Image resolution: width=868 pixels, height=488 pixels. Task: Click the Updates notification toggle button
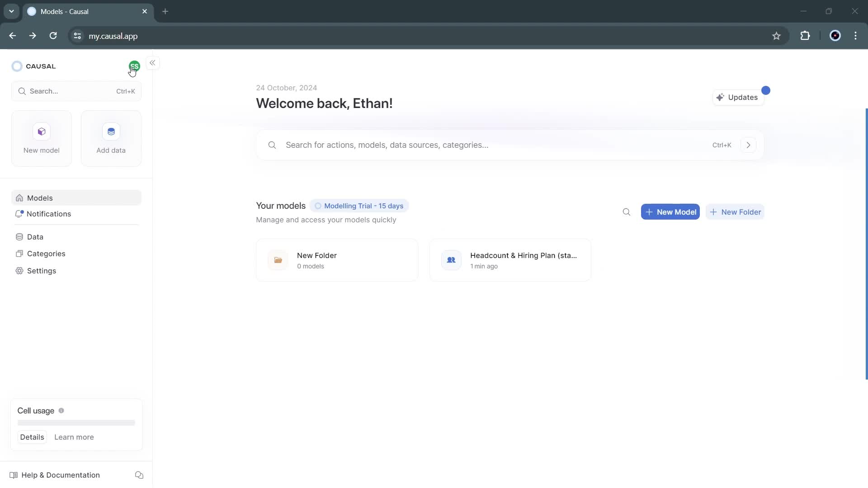(x=738, y=97)
